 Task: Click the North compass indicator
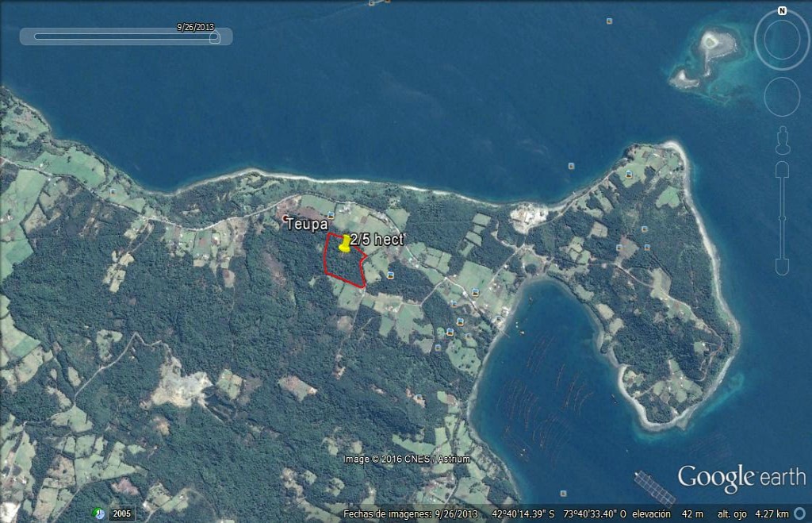[x=782, y=11]
